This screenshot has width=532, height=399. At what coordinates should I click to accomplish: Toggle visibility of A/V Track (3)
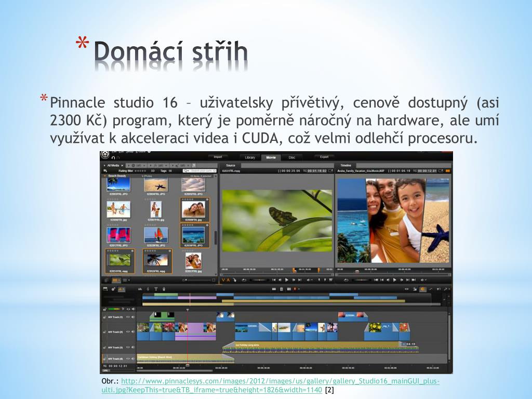click(x=128, y=348)
